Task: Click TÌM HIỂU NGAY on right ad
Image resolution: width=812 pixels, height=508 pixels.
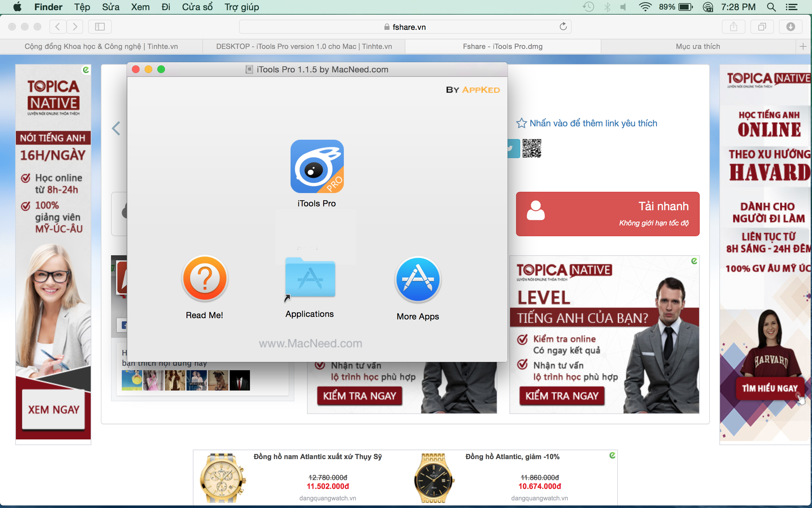Action: pyautogui.click(x=770, y=388)
